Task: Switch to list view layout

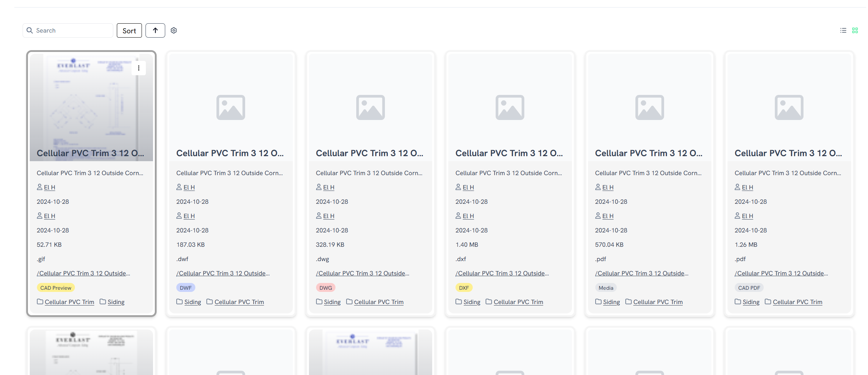Action: point(843,30)
